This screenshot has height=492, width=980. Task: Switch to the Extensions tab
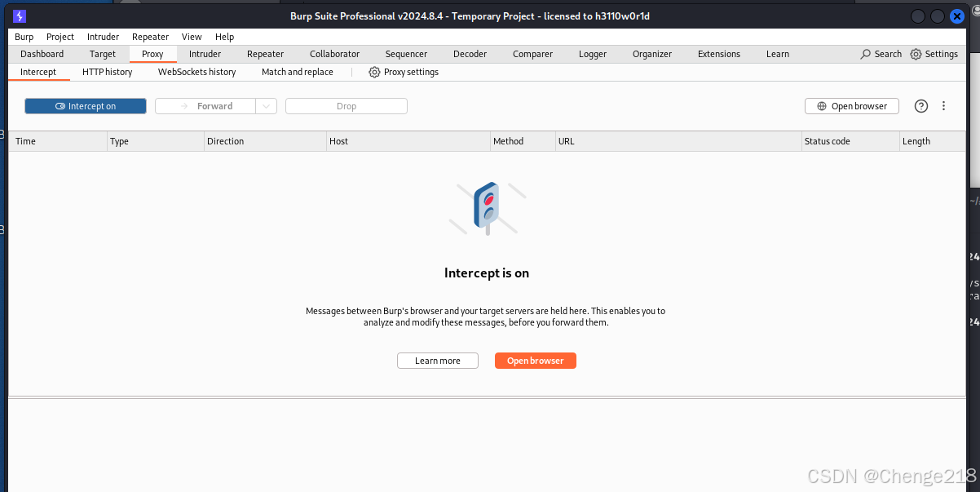(x=719, y=54)
